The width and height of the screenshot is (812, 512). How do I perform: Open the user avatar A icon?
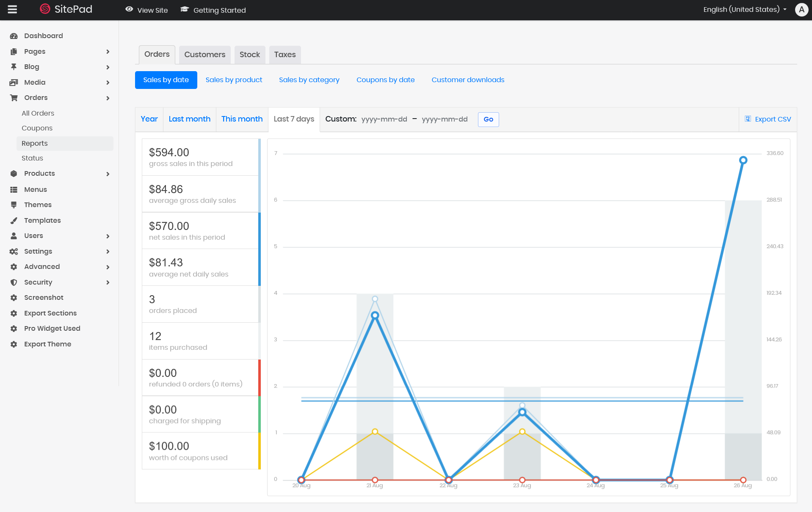pyautogui.click(x=801, y=9)
